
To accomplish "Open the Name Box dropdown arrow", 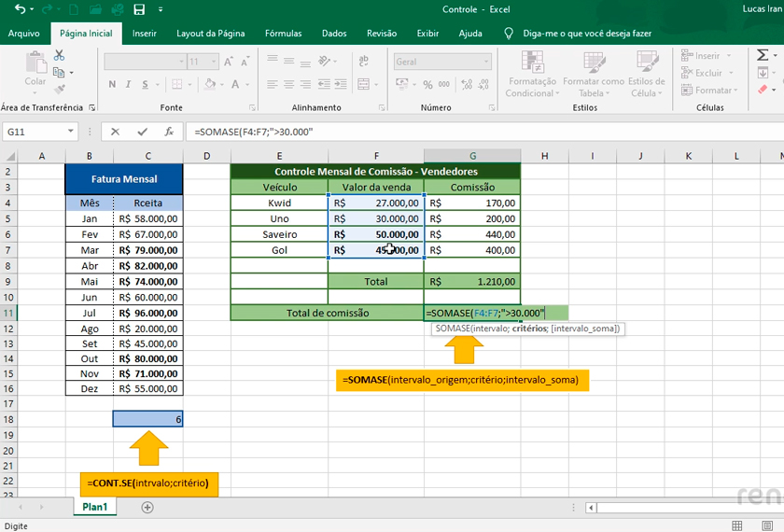I will (x=70, y=132).
